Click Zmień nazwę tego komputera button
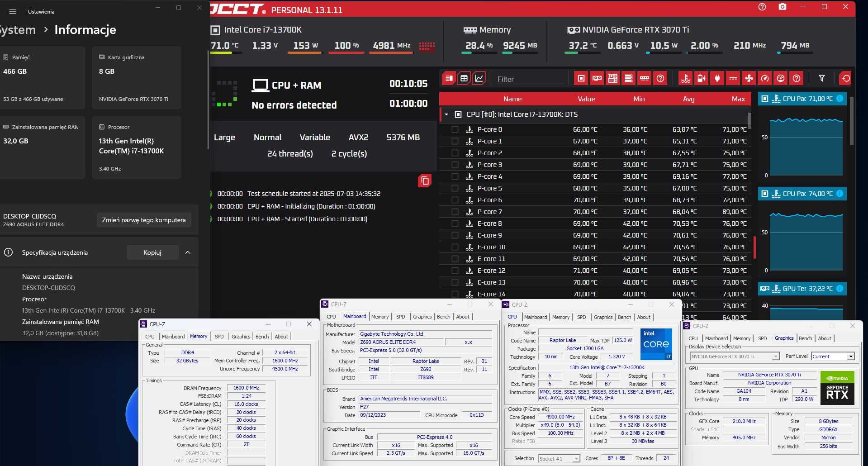Image resolution: width=868 pixels, height=466 pixels. [x=144, y=220]
